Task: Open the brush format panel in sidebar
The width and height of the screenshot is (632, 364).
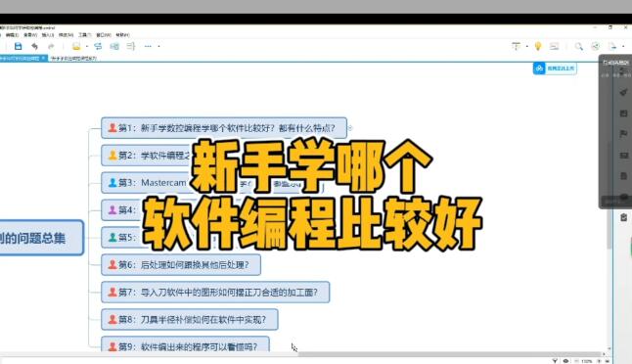Action: click(623, 92)
